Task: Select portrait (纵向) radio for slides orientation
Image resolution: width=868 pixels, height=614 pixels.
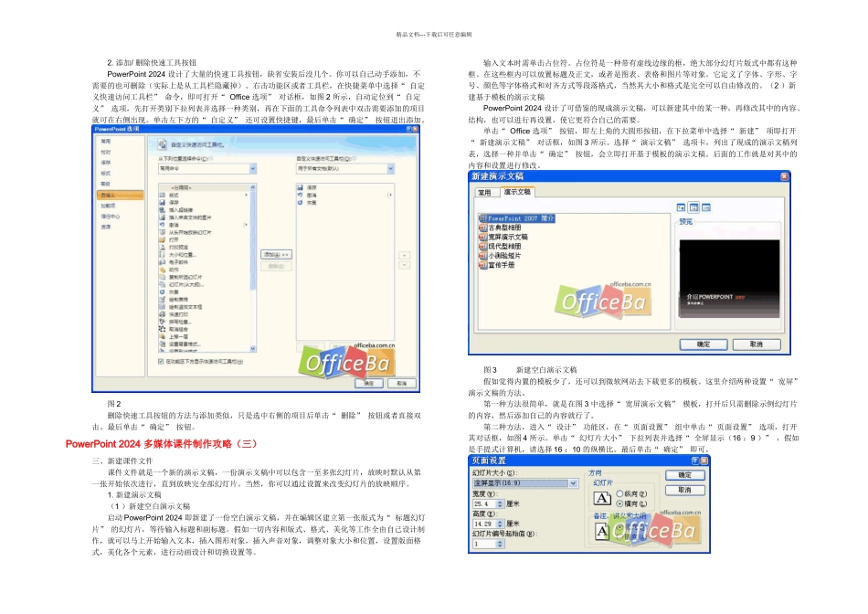Action: pos(620,494)
